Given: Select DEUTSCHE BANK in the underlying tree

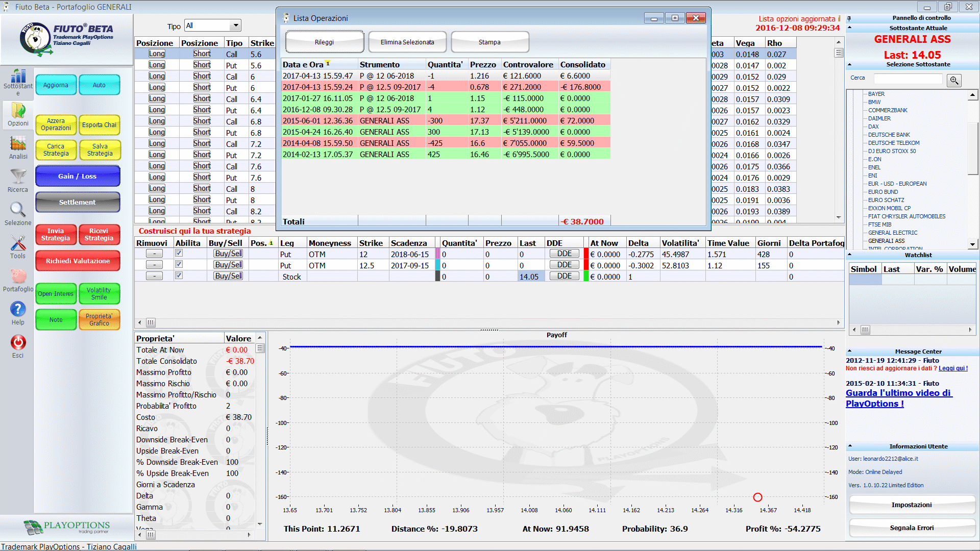Looking at the screenshot, I should pos(889,135).
